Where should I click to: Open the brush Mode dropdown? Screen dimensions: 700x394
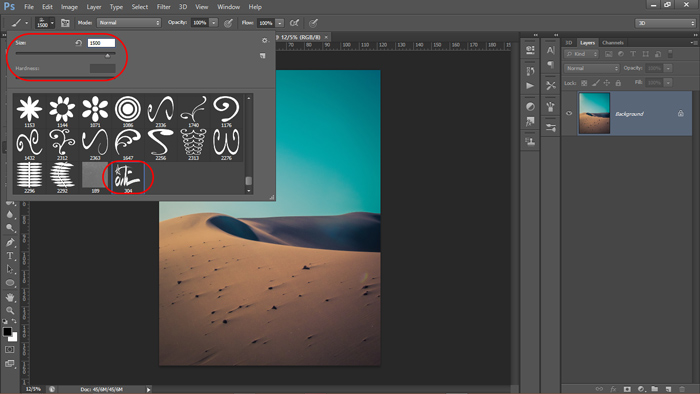129,23
